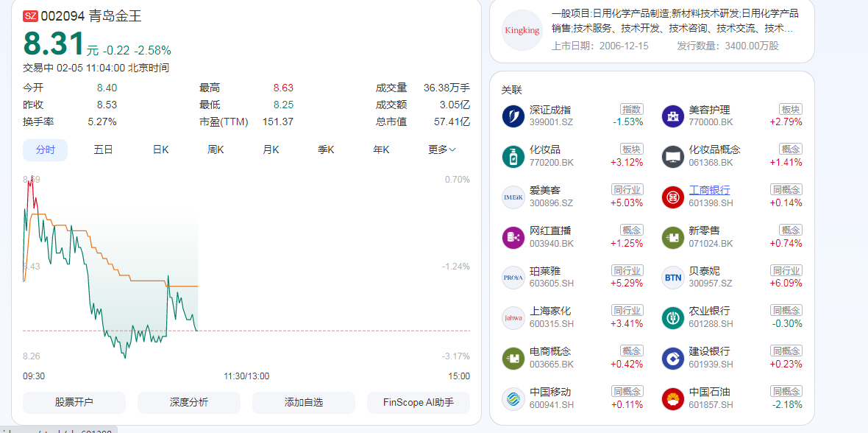Open the 工商银行 ICBC logo icon
The height and width of the screenshot is (433, 868).
tap(673, 197)
